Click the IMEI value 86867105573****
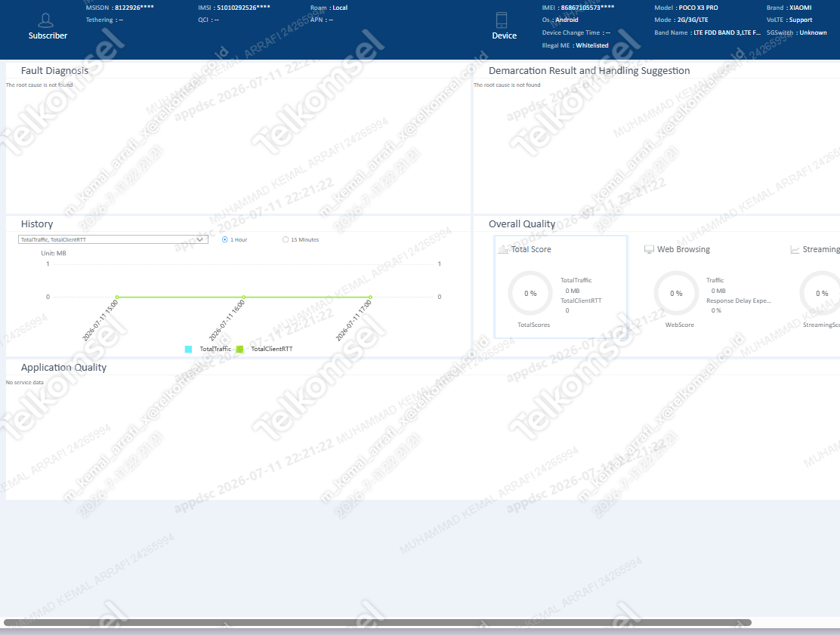Viewport: 840px width, 635px height. click(x=587, y=8)
